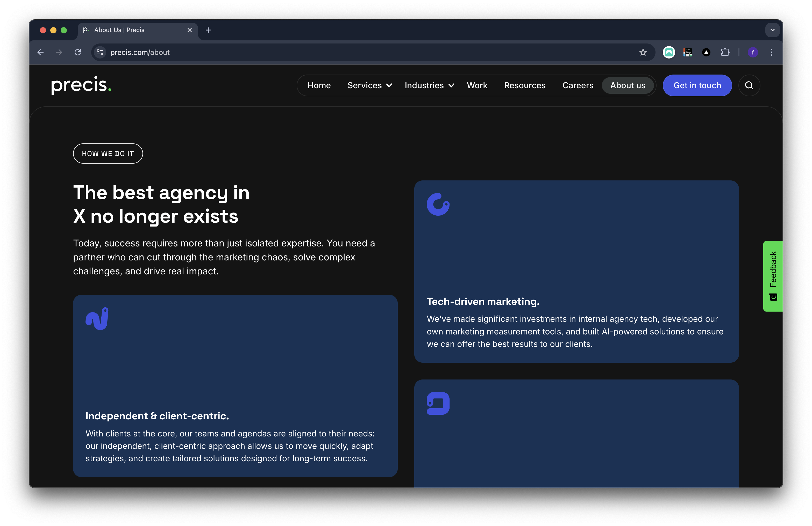
Task: Navigate to the Careers page
Action: click(578, 86)
